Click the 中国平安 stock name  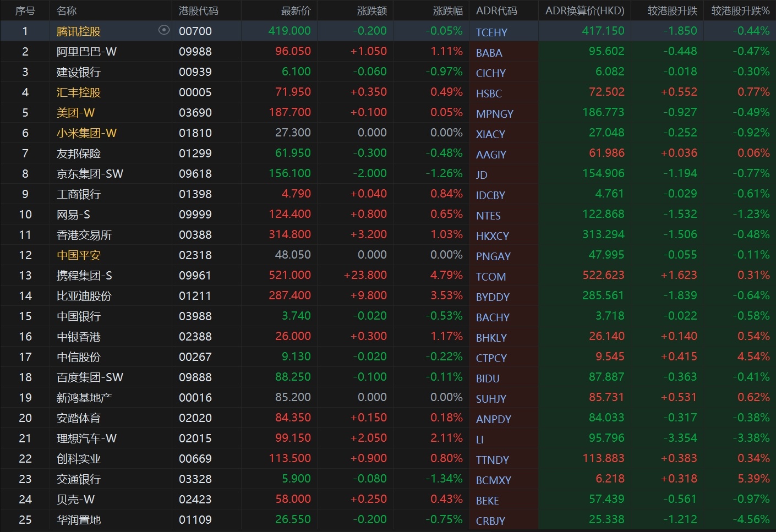pyautogui.click(x=79, y=255)
